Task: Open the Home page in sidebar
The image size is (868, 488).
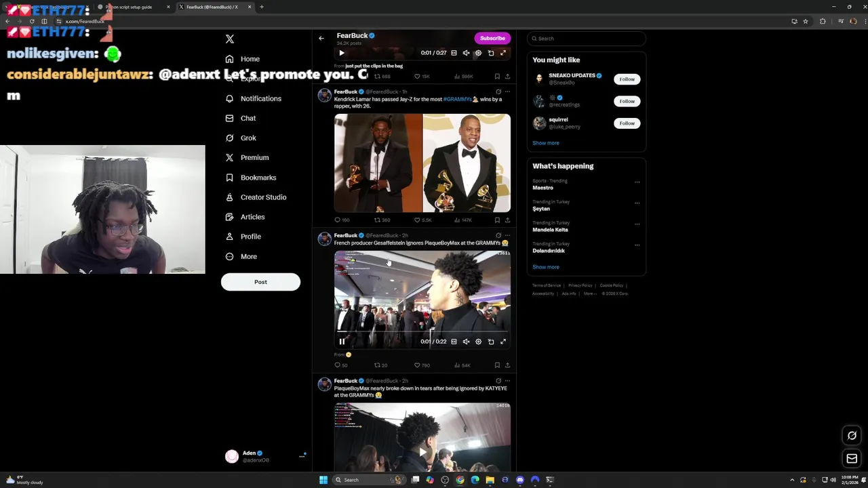Action: (x=243, y=59)
